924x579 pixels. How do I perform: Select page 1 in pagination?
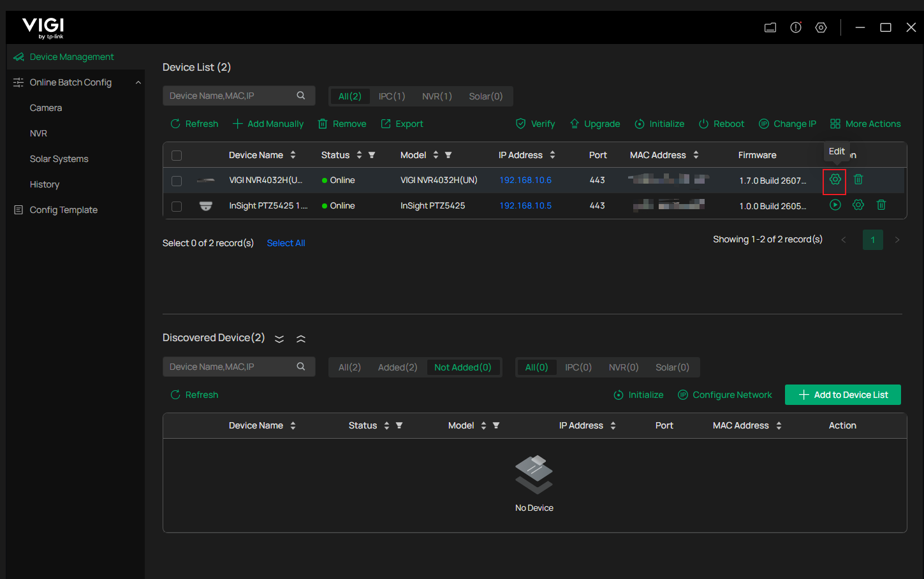click(873, 240)
